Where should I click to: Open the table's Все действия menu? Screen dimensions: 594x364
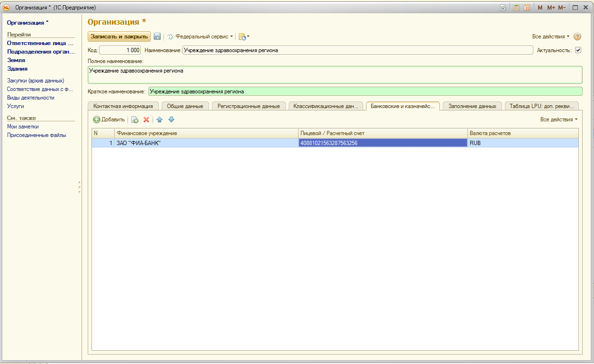[x=558, y=119]
